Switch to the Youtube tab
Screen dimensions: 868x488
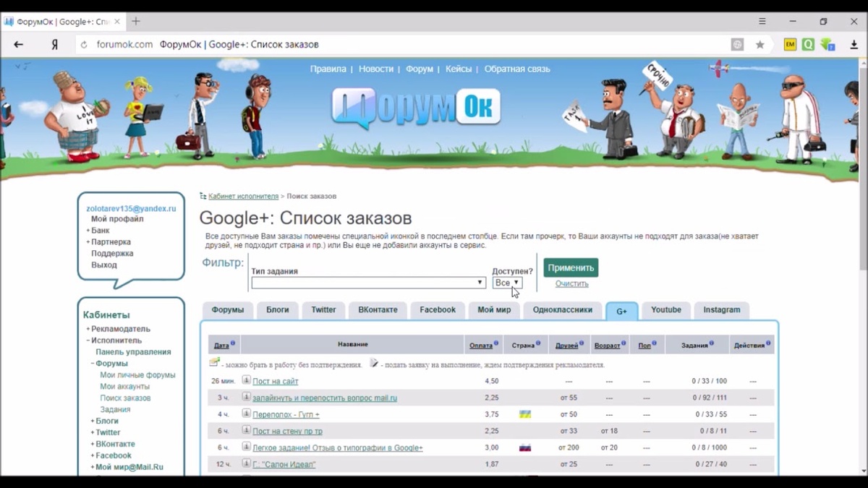point(665,309)
